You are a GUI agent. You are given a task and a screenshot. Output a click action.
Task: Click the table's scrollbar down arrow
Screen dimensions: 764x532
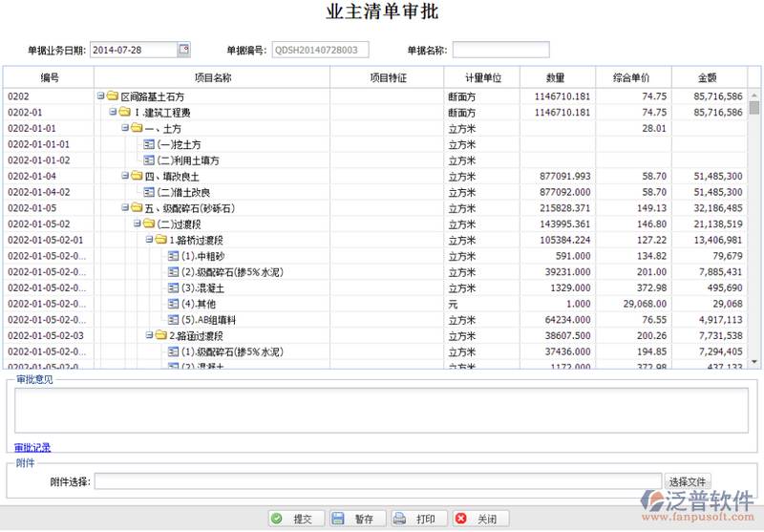(754, 362)
